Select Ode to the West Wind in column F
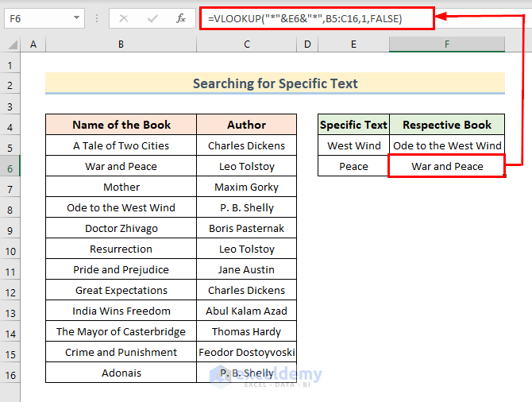Image resolution: width=532 pixels, height=402 pixels. (447, 145)
